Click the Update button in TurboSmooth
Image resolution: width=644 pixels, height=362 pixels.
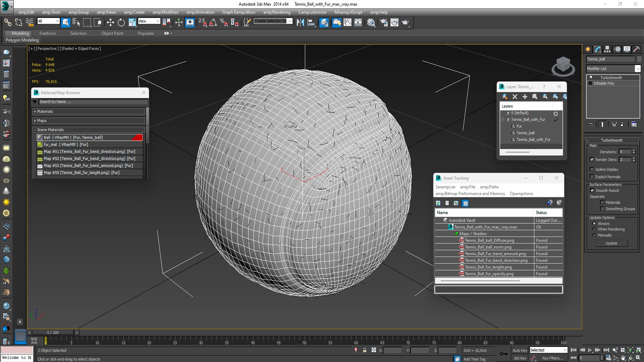(611, 243)
